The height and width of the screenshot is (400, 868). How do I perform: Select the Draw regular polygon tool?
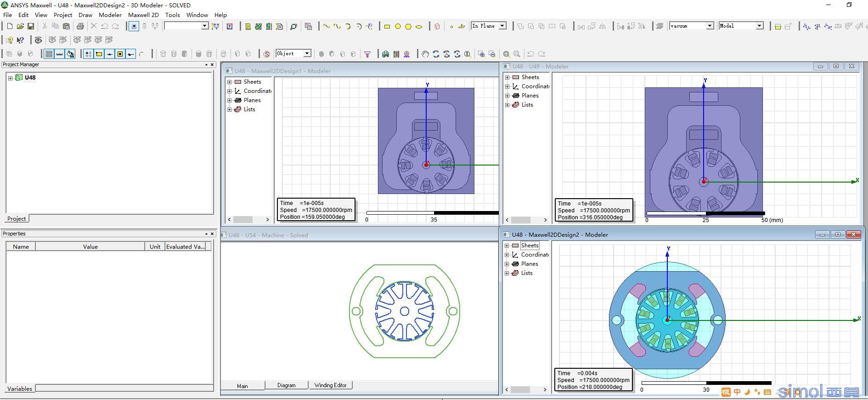point(408,26)
